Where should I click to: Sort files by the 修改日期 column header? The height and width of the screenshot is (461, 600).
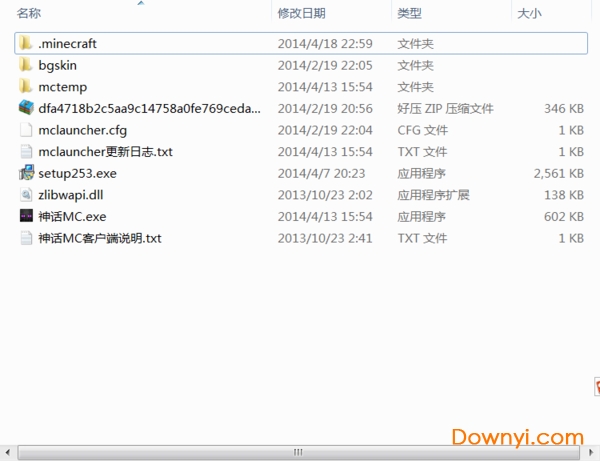(301, 13)
